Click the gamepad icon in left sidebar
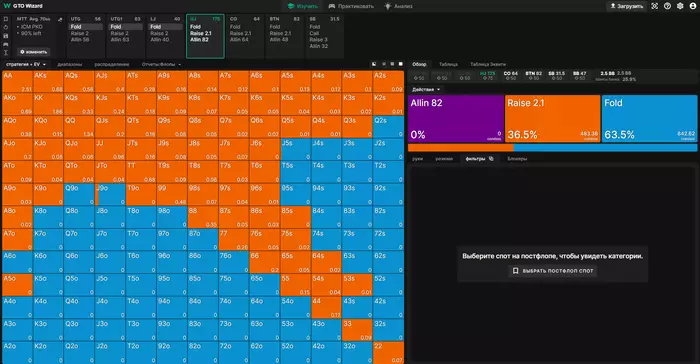The height and width of the screenshot is (364, 700). click(x=6, y=44)
